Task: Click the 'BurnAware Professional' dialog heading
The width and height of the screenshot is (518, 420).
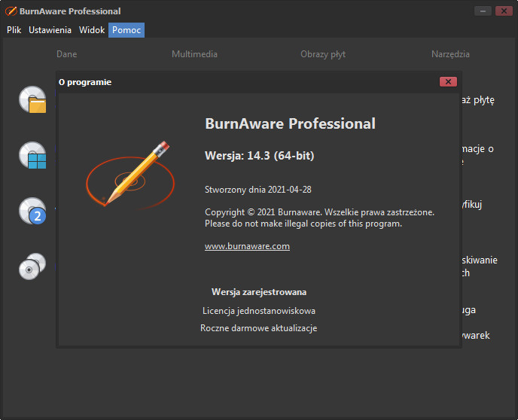Action: pyautogui.click(x=290, y=124)
